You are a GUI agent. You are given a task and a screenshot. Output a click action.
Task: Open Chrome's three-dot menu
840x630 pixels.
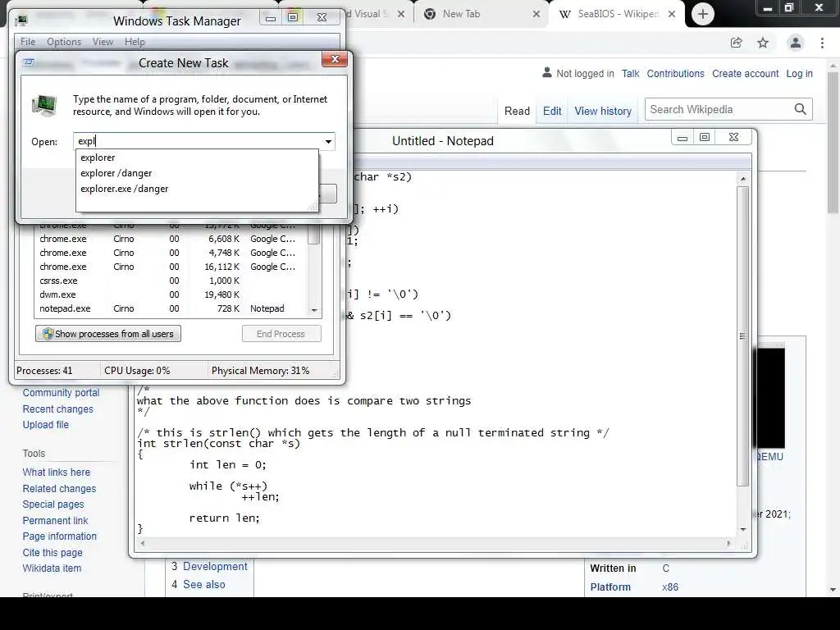coord(822,43)
